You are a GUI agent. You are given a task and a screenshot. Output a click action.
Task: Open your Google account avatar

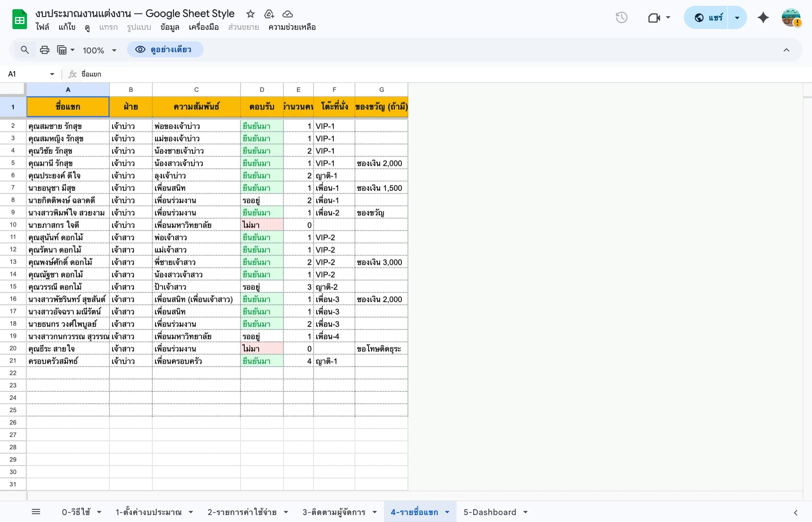[x=791, y=17]
